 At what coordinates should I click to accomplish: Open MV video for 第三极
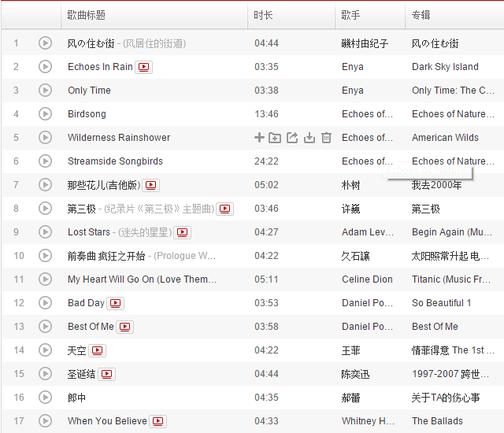pyautogui.click(x=224, y=209)
